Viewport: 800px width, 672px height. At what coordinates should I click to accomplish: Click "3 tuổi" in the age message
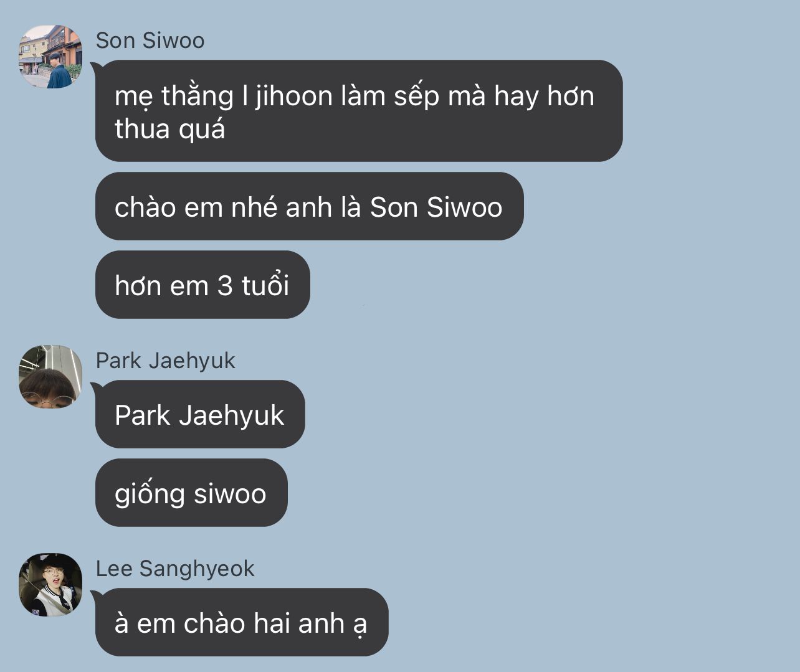pos(253,285)
